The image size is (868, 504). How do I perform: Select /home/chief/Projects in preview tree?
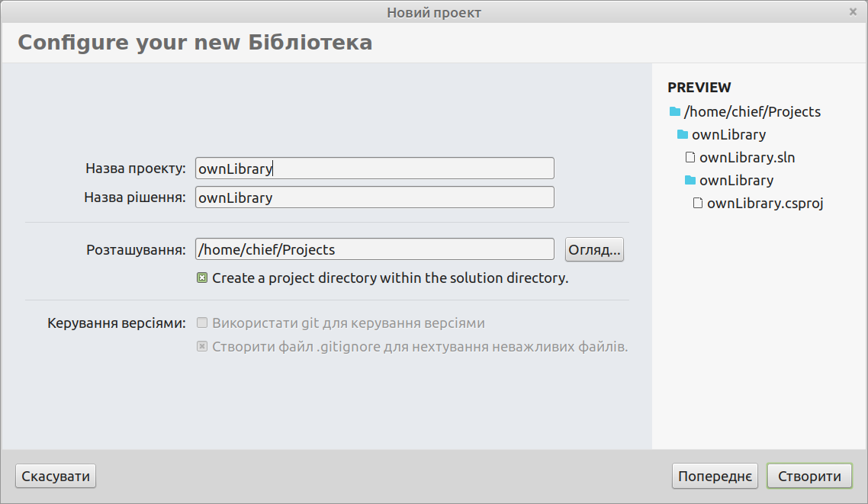(752, 112)
